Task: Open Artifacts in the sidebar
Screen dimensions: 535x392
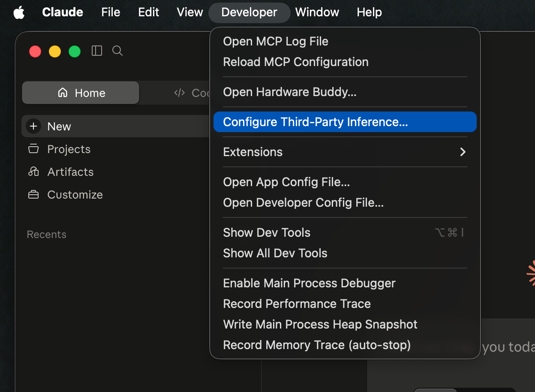Action: [116, 172]
